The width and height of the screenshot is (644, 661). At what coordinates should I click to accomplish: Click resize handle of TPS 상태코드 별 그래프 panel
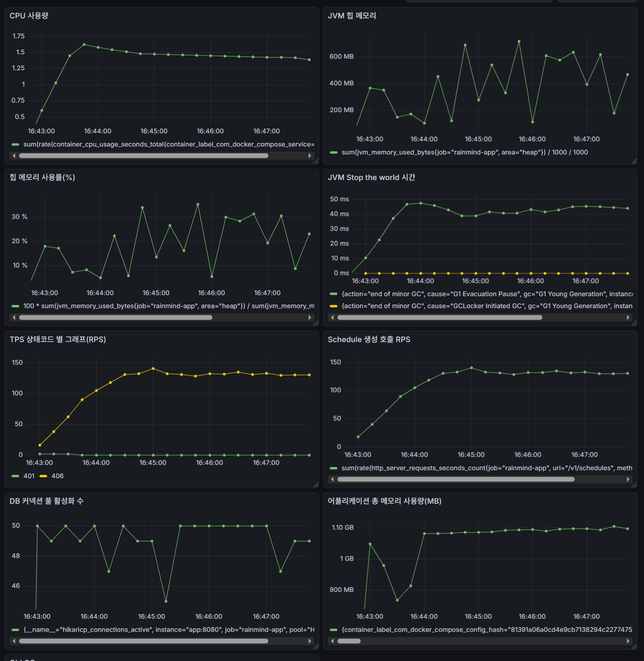pyautogui.click(x=316, y=485)
